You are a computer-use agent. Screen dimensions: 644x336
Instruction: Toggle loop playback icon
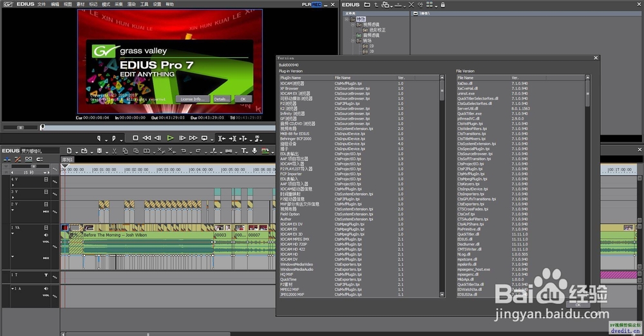204,138
